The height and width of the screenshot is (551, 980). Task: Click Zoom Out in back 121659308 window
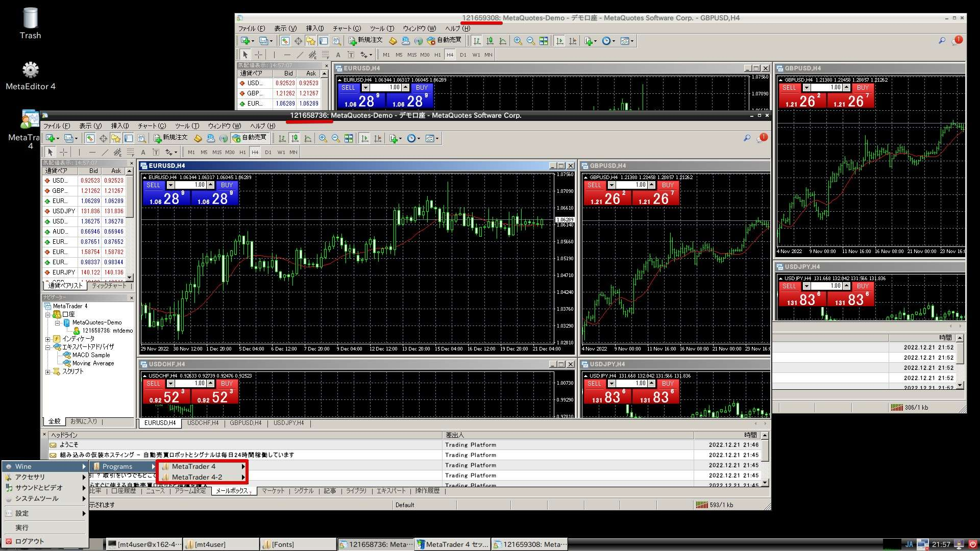[x=531, y=41]
